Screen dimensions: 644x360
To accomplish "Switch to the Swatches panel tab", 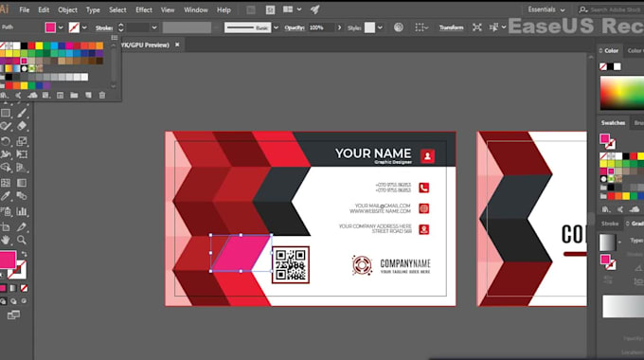I will point(613,123).
